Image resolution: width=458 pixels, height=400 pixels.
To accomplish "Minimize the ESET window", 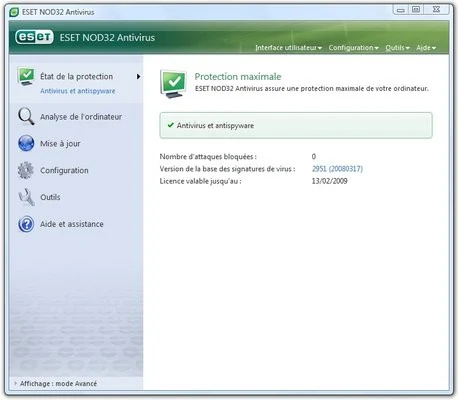I will [401, 10].
